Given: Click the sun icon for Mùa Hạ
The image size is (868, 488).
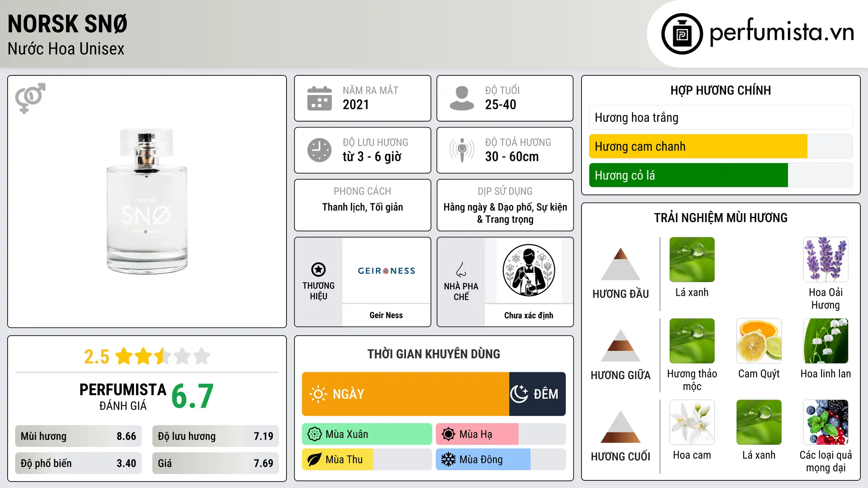Looking at the screenshot, I should 448,434.
